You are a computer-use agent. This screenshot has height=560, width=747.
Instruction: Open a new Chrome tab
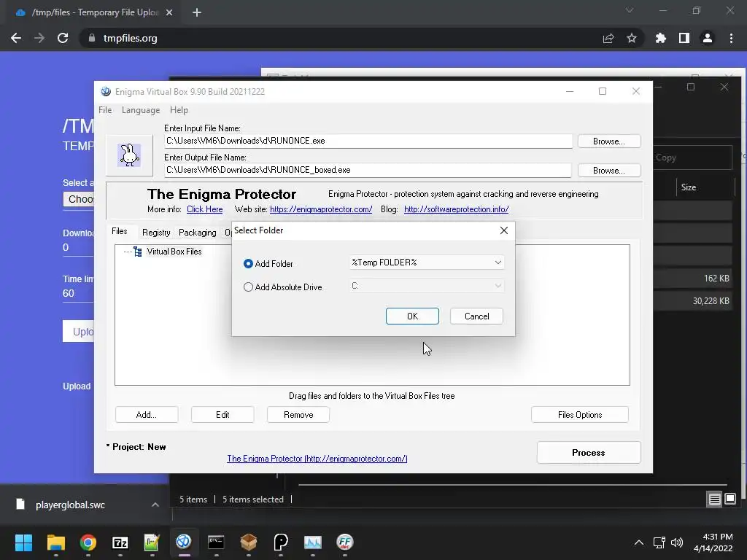(197, 12)
